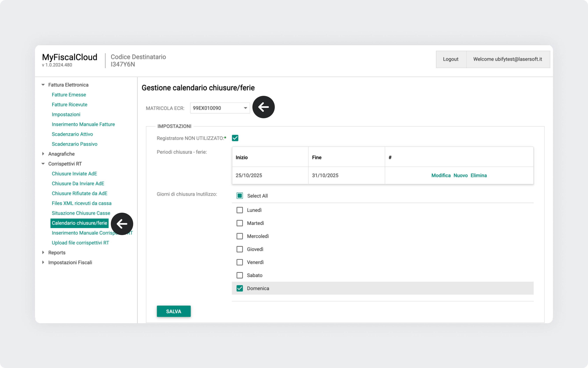The width and height of the screenshot is (588, 368).
Task: Uncheck Registratore NON UTILIZZATO checkbox
Action: click(235, 138)
